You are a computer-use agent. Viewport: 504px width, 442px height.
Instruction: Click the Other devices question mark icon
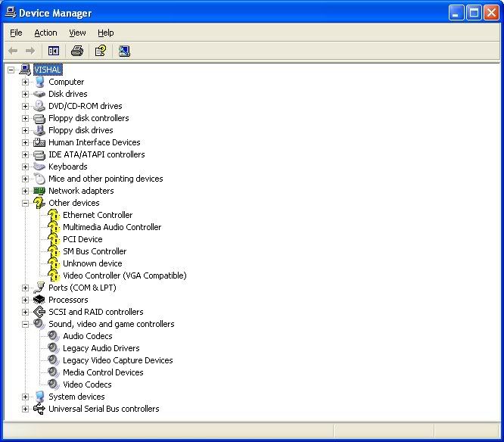(39, 203)
